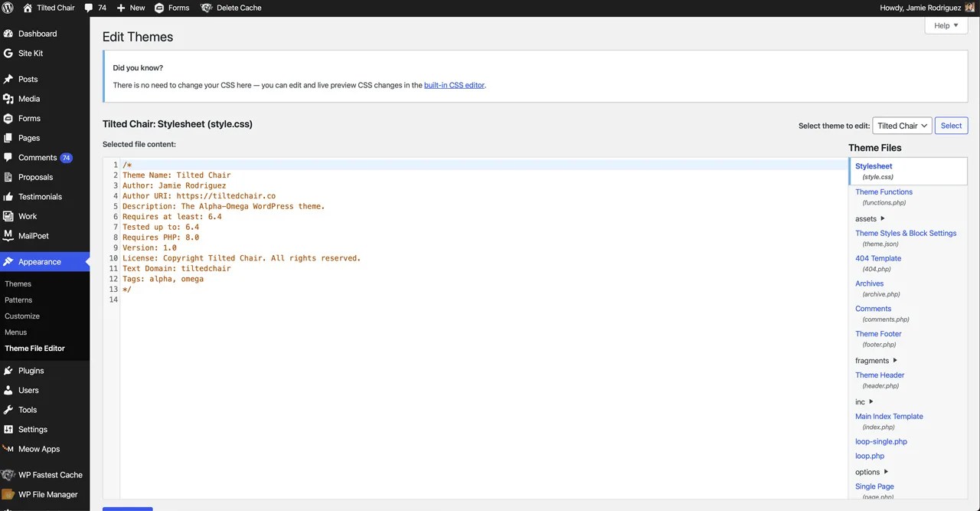Click the Pages icon in sidebar
The width and height of the screenshot is (980, 511).
pos(8,138)
